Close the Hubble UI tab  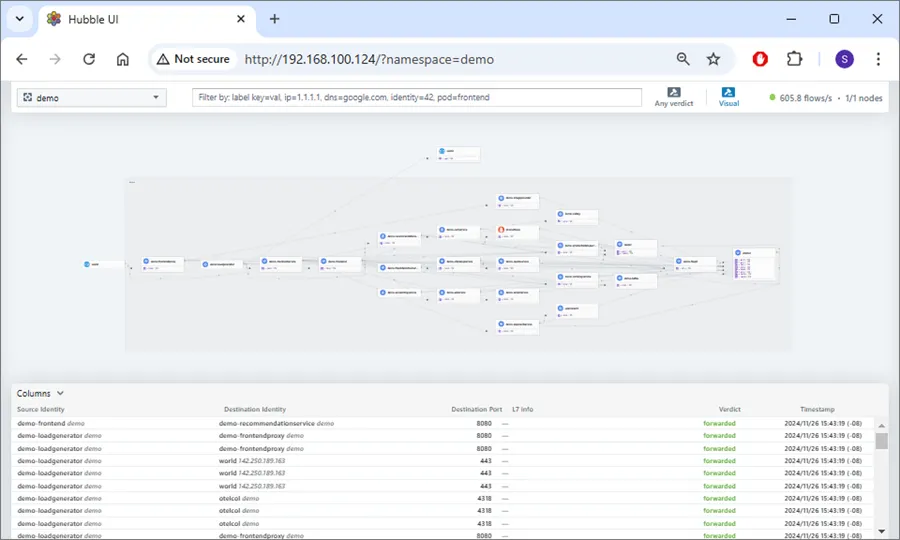[x=241, y=19]
